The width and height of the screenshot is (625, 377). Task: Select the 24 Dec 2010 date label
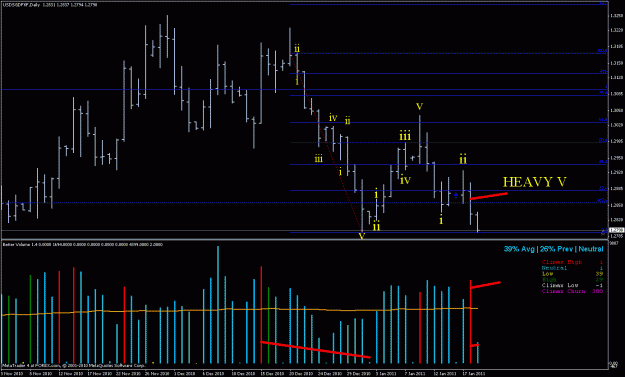coord(330,374)
